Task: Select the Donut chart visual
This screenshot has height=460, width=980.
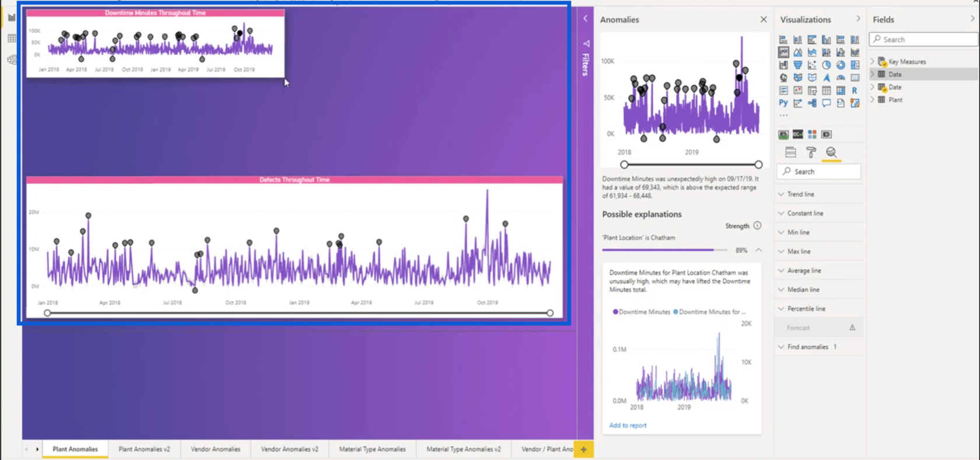Action: 841,65
